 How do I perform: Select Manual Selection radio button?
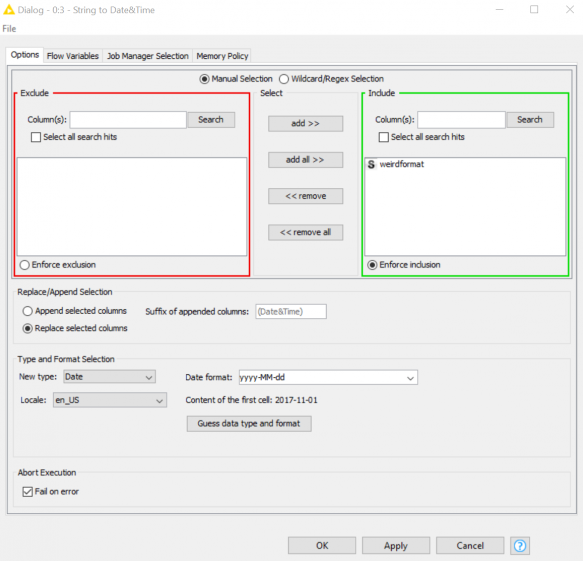coord(204,79)
